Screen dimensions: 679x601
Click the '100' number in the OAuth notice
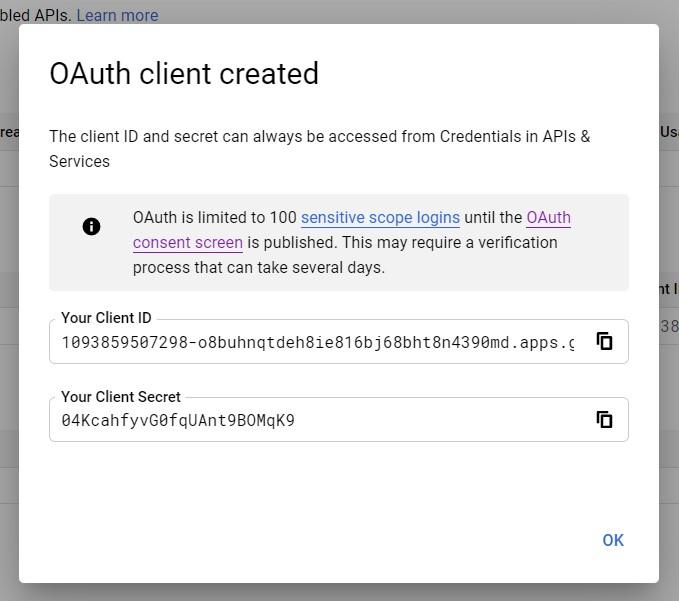283,217
